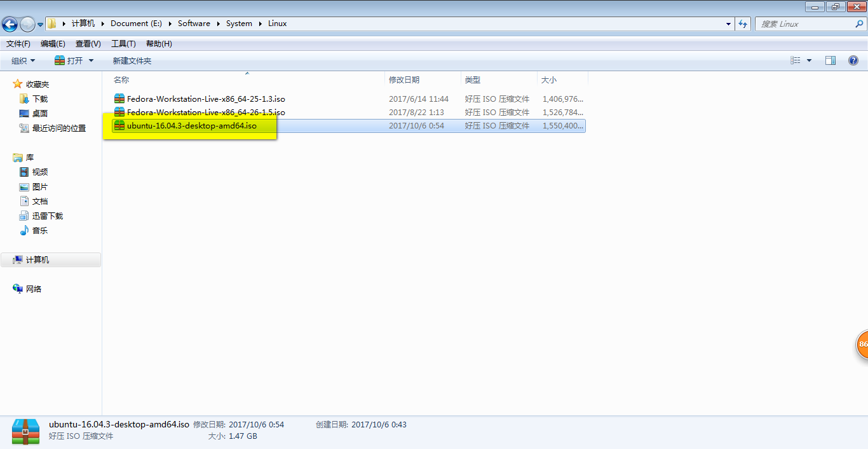The height and width of the screenshot is (449, 868).
Task: Open the 视频 library
Action: pos(40,172)
